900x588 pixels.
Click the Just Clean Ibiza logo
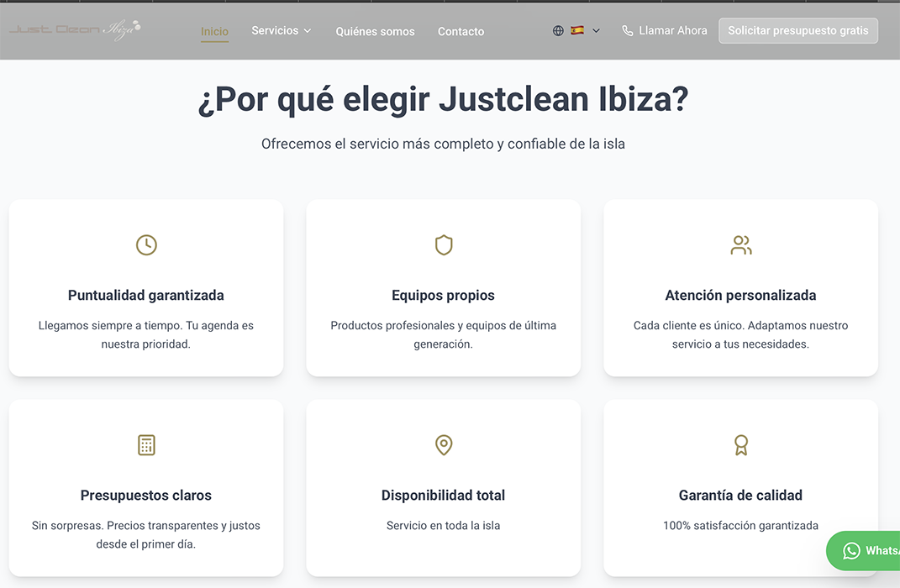coord(75,29)
